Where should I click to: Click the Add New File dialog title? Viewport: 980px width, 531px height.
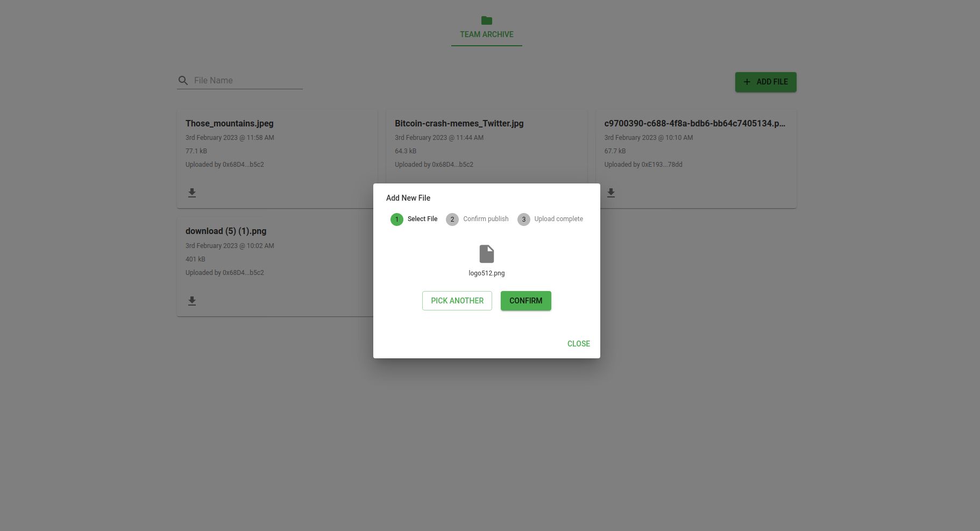pyautogui.click(x=408, y=198)
